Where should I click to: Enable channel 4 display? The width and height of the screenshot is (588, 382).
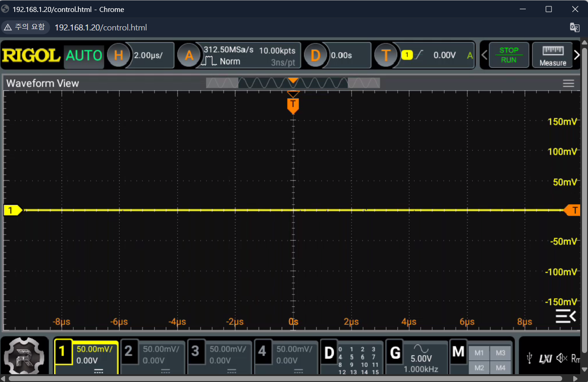(x=262, y=352)
